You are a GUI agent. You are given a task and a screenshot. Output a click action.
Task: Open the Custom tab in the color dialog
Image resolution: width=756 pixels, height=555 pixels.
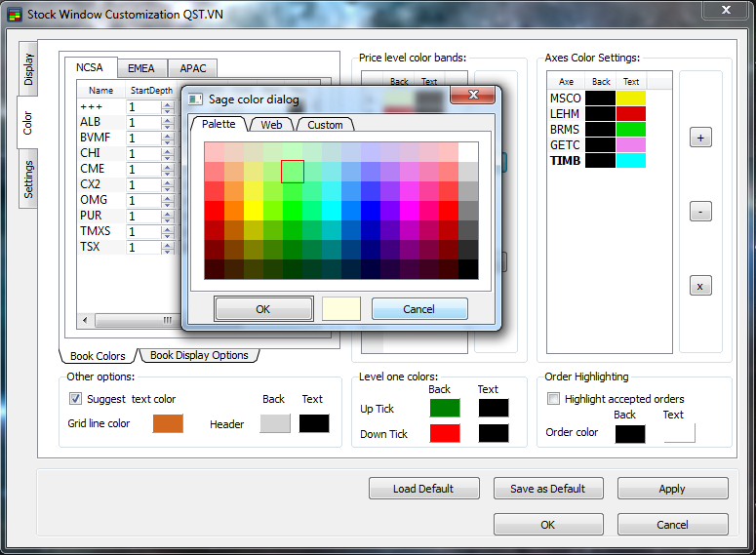325,125
